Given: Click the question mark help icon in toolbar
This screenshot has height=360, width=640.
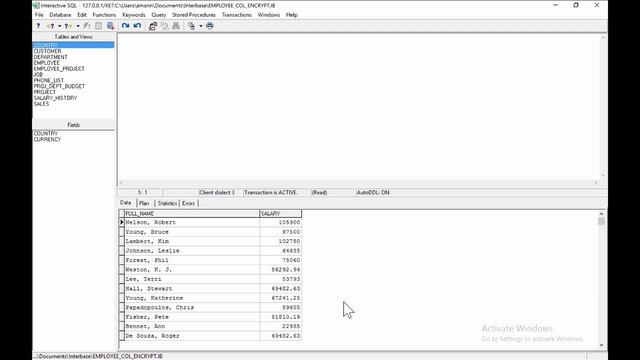Looking at the screenshot, I should [x=38, y=26].
